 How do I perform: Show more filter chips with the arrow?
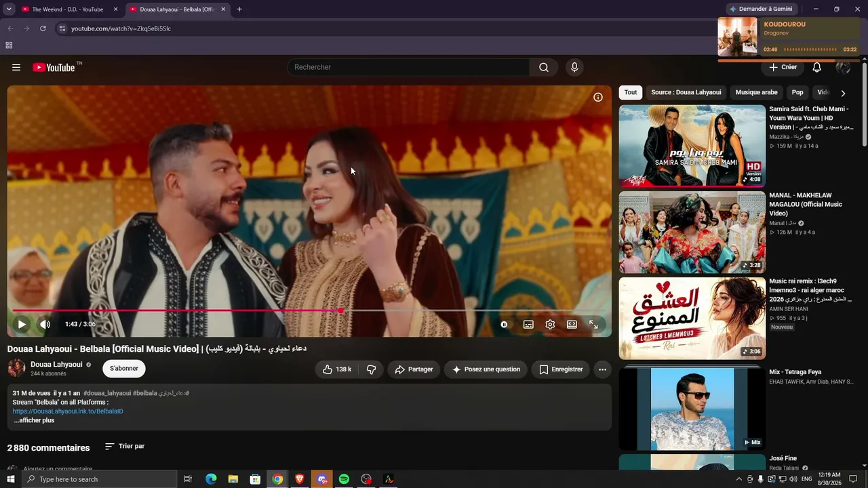tap(843, 93)
